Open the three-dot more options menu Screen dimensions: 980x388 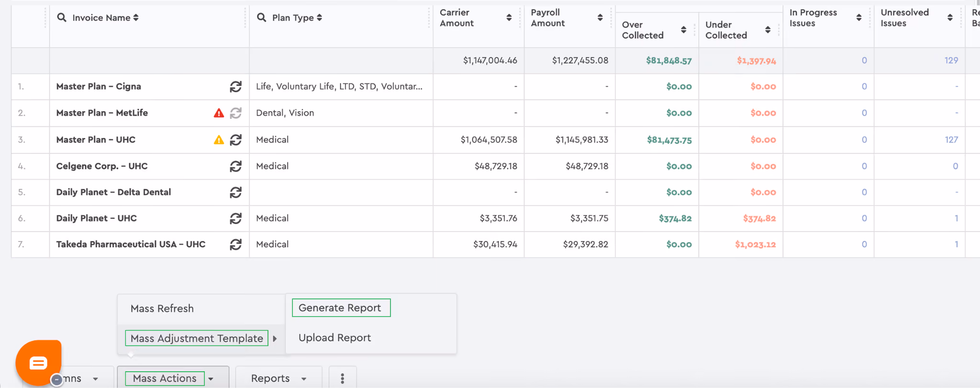click(342, 378)
